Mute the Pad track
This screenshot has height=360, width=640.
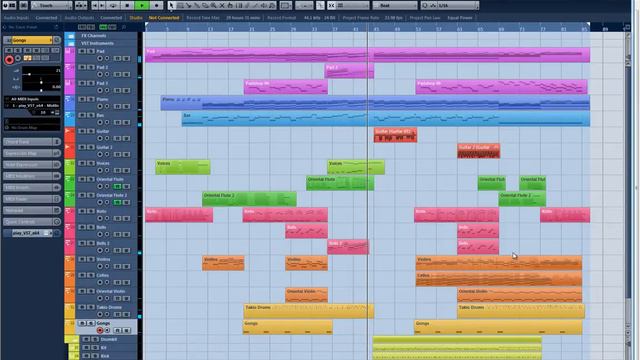tap(82, 51)
